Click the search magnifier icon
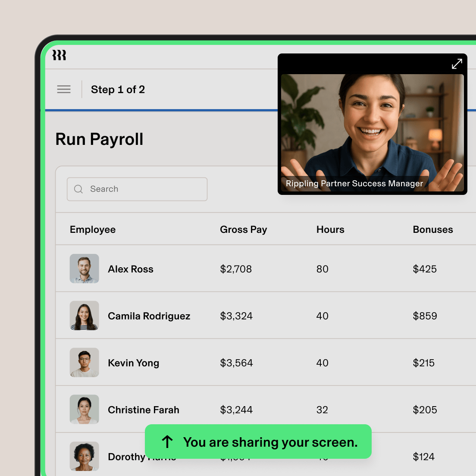 point(78,189)
